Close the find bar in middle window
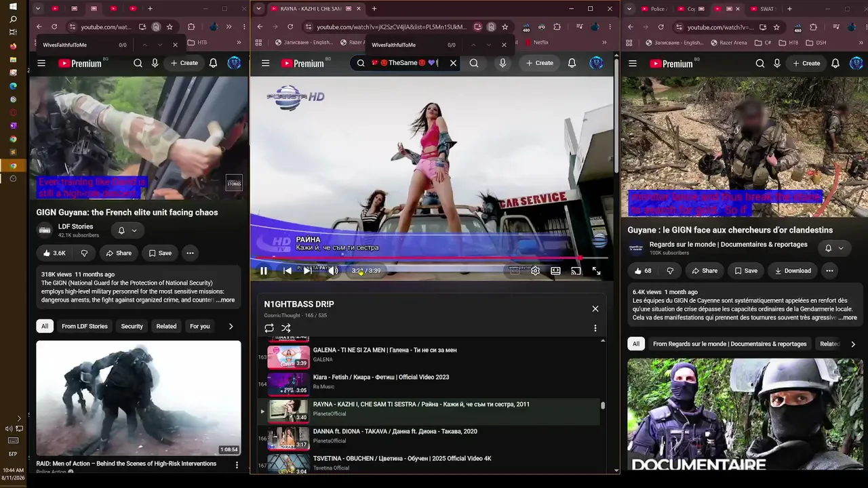The width and height of the screenshot is (868, 488). 504,45
